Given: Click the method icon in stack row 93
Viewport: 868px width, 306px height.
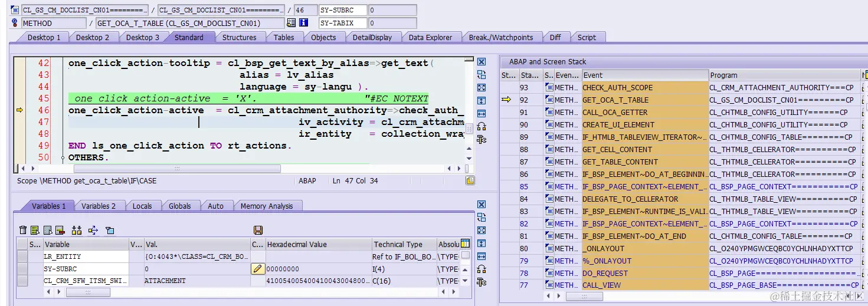Looking at the screenshot, I should [549, 88].
